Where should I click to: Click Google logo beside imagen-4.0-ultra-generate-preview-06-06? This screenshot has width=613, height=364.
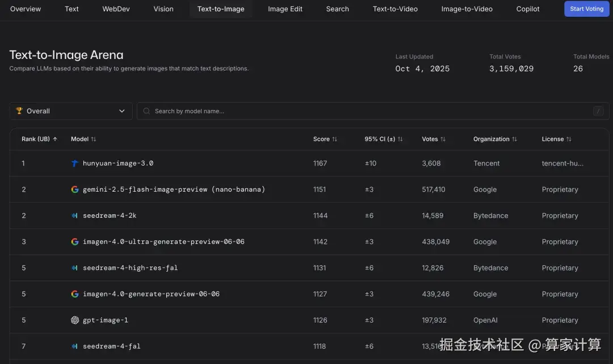75,242
